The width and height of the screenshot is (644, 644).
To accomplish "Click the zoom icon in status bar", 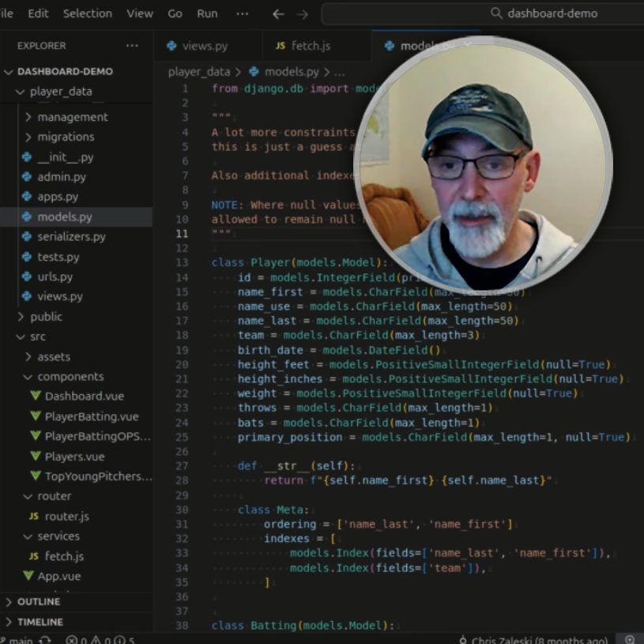I will click(x=629, y=639).
